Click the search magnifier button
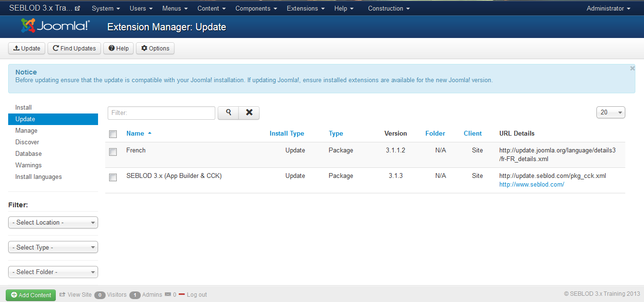 tap(228, 113)
